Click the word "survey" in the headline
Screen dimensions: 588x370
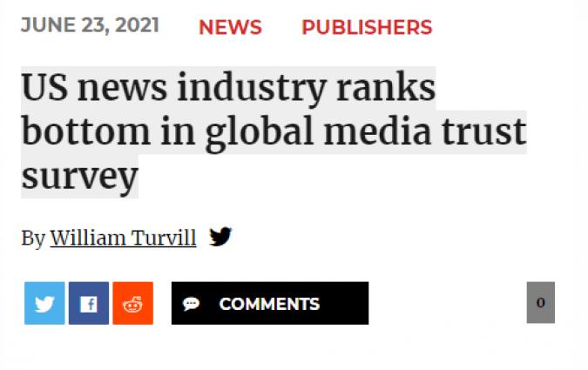pos(79,178)
